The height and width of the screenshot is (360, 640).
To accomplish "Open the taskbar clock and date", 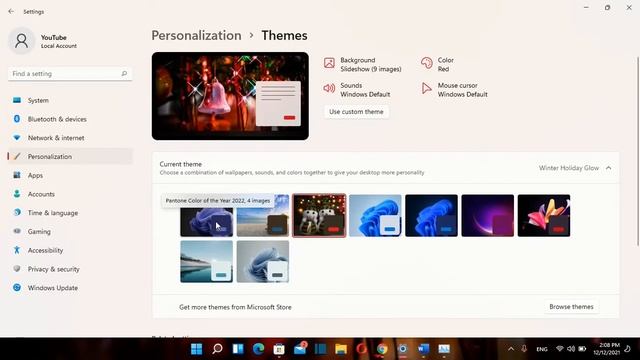I will click(x=607, y=349).
